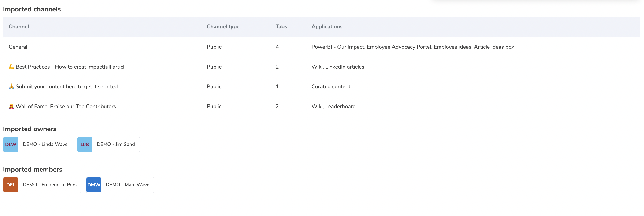This screenshot has height=216, width=644.
Task: Click Public type in Wall of Fame row
Action: point(214,107)
